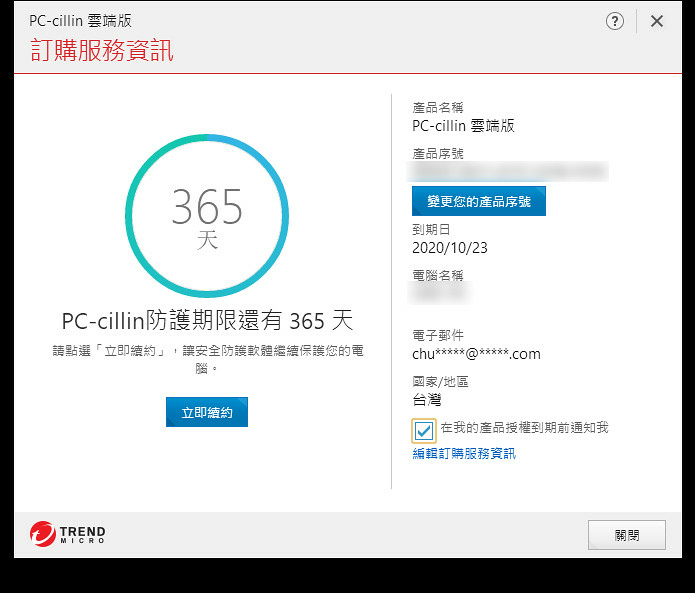
Task: Click the blurred product serial number
Action: pos(508,172)
